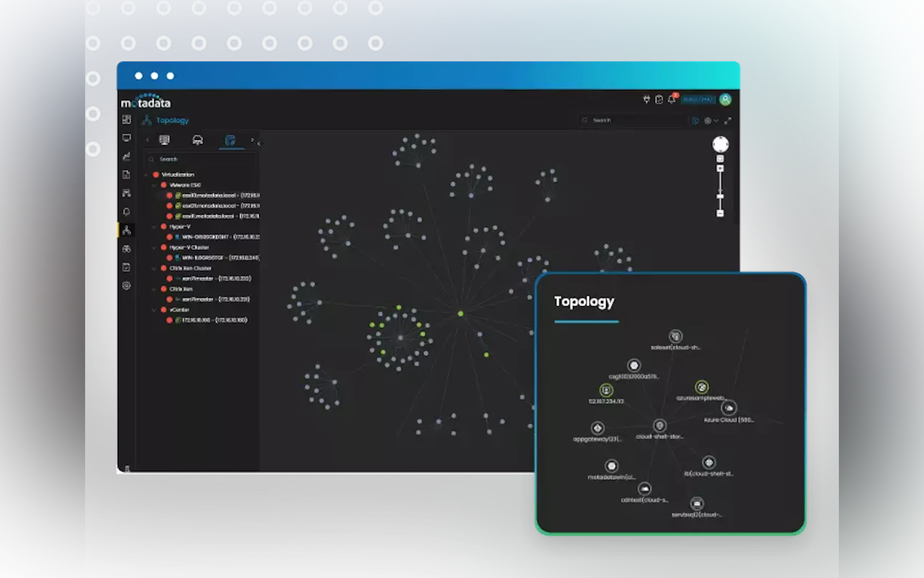The image size is (924, 578).
Task: Click the zoom out minus button
Action: click(x=720, y=214)
